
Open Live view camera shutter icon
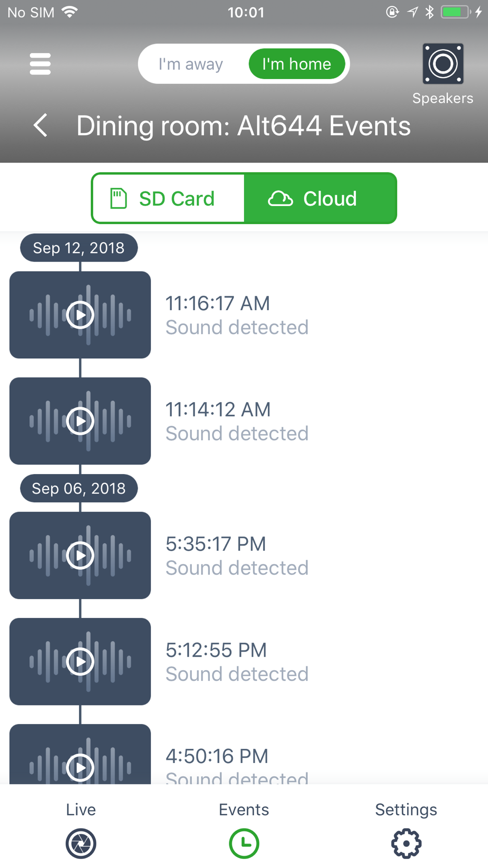pyautogui.click(x=81, y=843)
